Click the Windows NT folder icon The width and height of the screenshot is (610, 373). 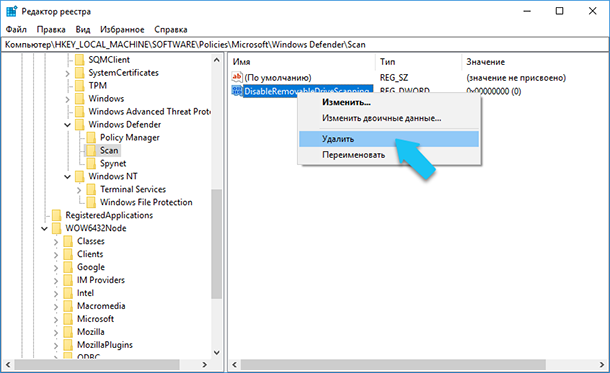(79, 176)
